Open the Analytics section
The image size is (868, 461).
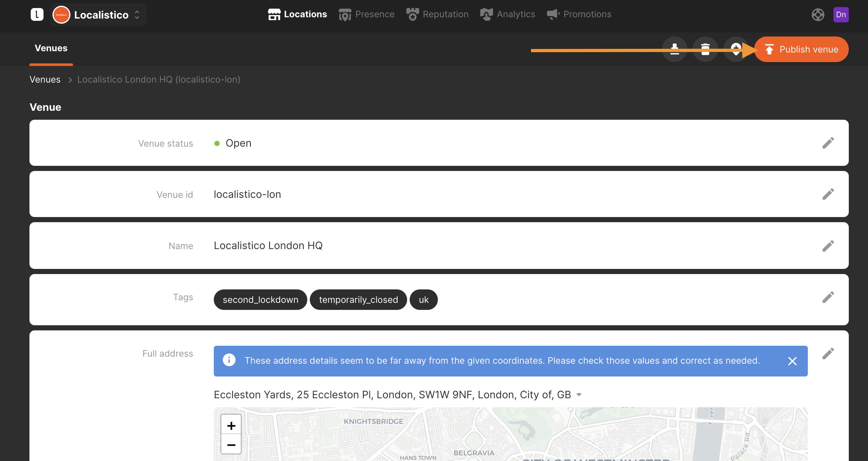tap(508, 14)
